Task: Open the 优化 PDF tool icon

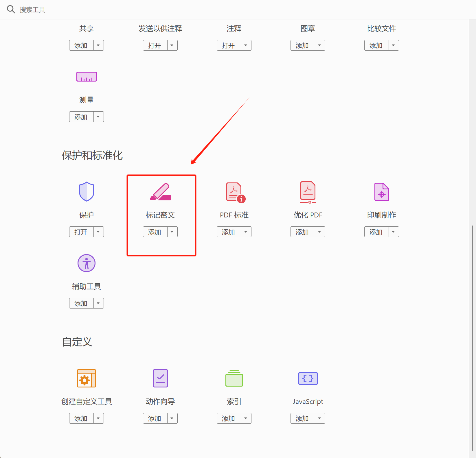Action: [308, 192]
